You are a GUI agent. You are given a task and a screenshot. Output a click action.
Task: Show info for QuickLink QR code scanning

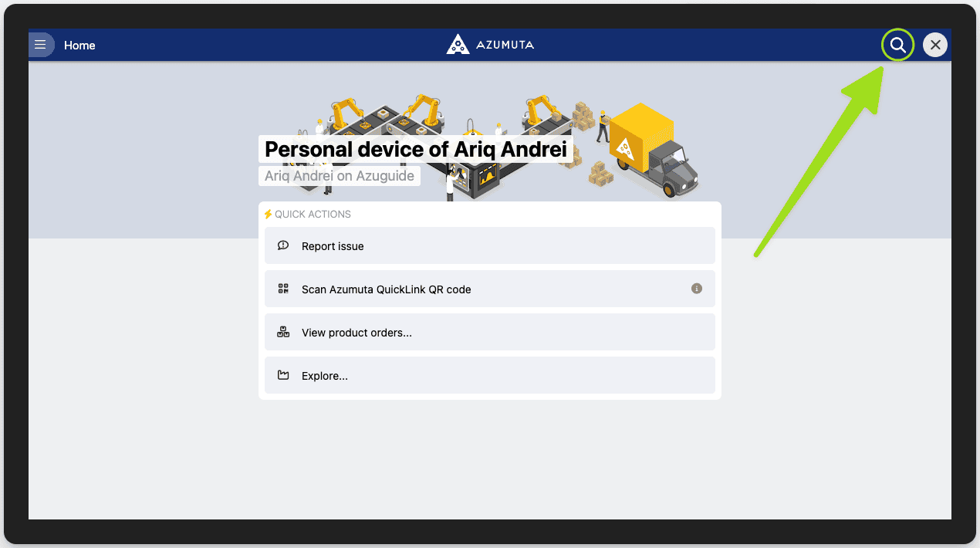(697, 289)
